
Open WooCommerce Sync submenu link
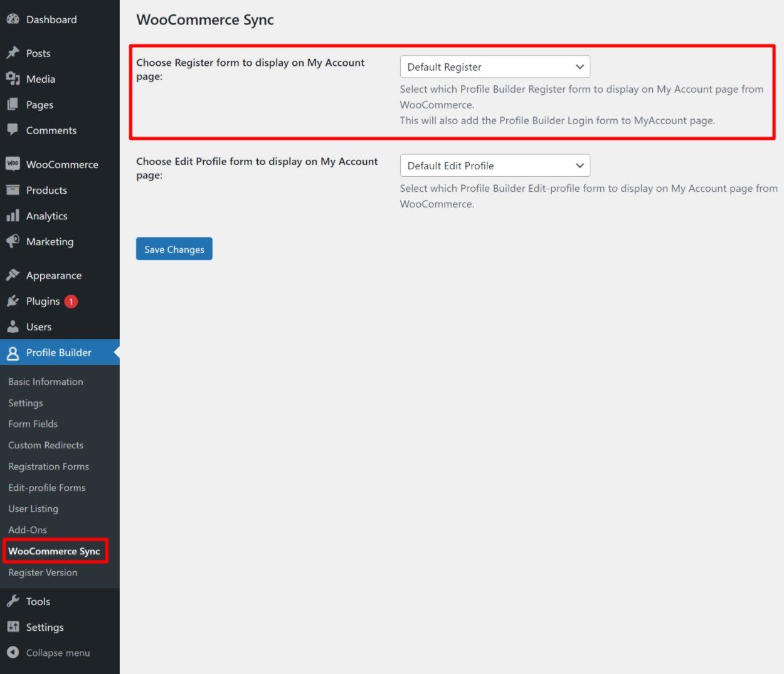pos(54,551)
